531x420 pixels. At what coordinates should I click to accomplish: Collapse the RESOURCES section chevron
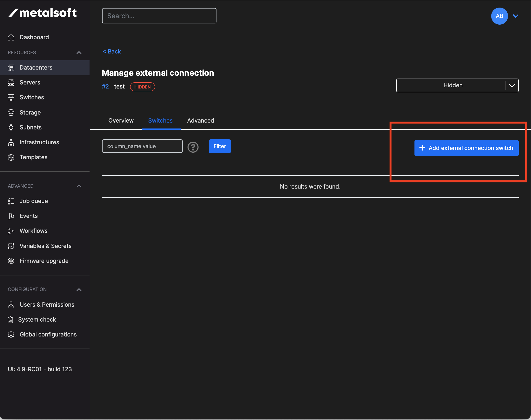tap(79, 53)
